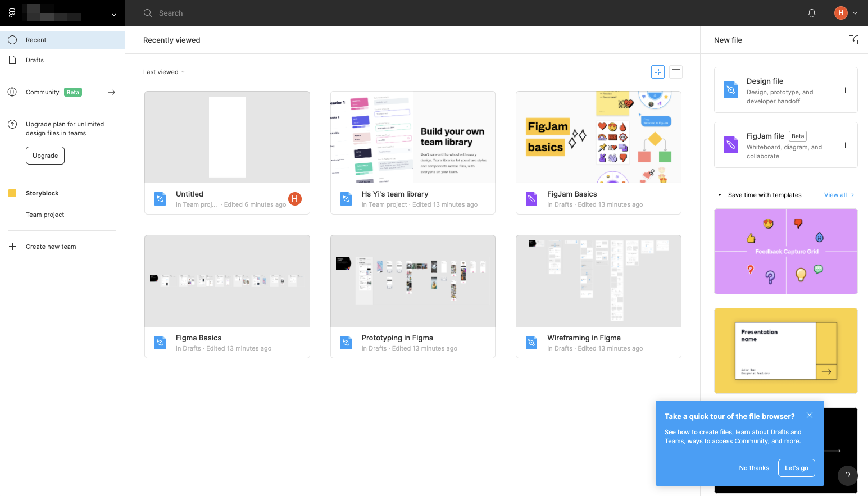
Task: Open notifications bell
Action: [x=812, y=13]
